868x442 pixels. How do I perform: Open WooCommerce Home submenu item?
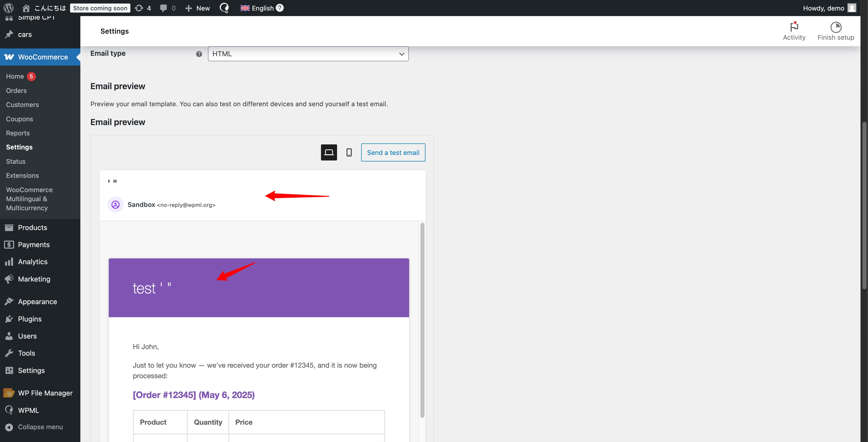(15, 77)
